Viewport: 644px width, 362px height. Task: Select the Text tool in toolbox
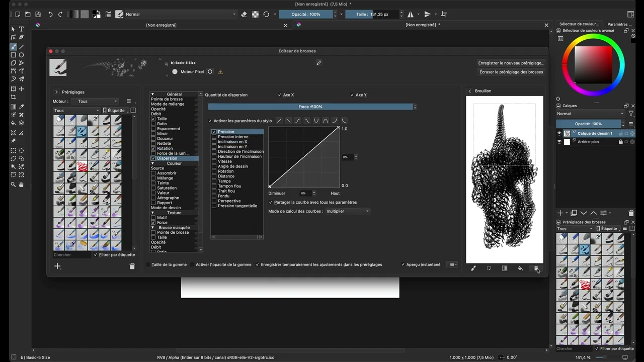tap(21, 29)
